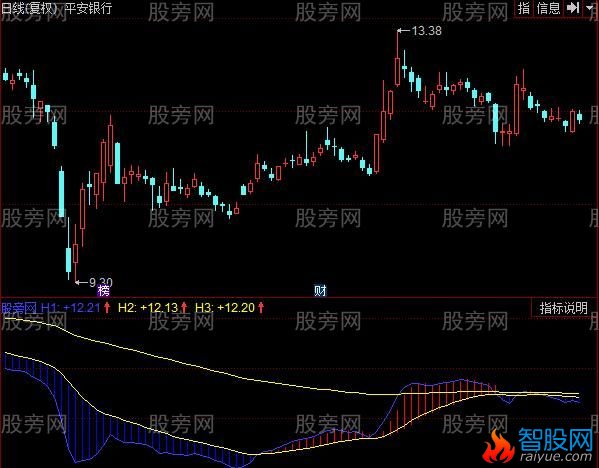
Task: Select the H2 indicator value label
Action: [148, 308]
